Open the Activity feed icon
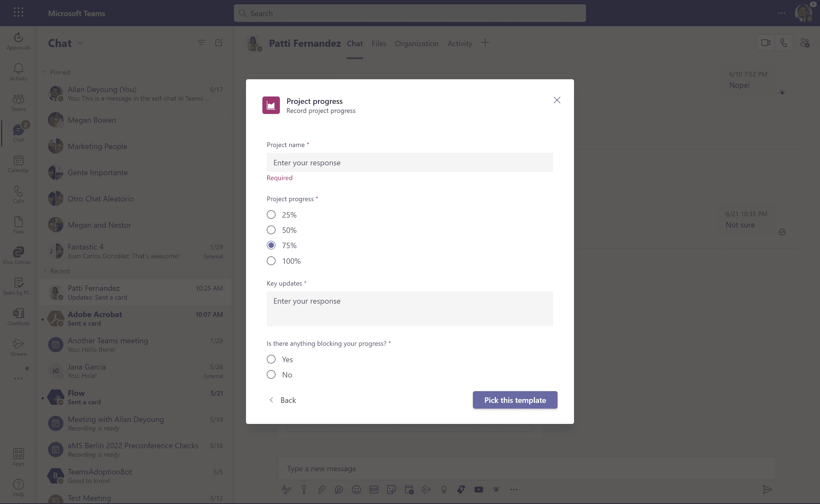 pos(18,72)
